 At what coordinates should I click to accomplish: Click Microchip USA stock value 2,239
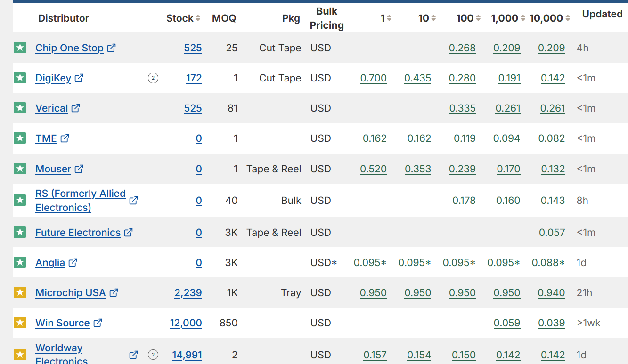[188, 293]
